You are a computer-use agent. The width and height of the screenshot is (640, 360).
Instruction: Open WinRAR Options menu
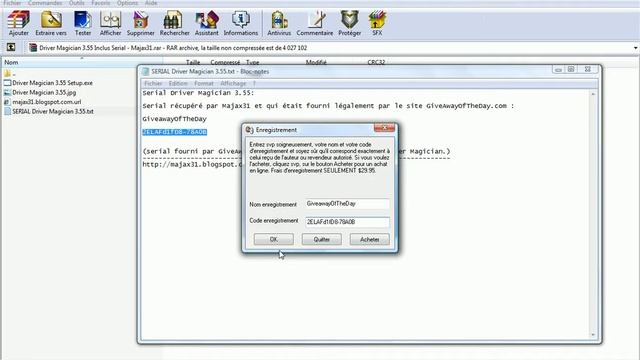[127, 3]
